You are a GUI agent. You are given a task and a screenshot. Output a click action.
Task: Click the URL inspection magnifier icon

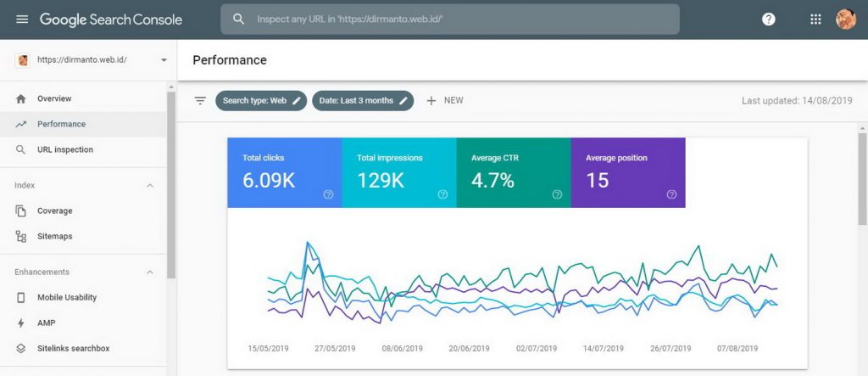[x=21, y=149]
